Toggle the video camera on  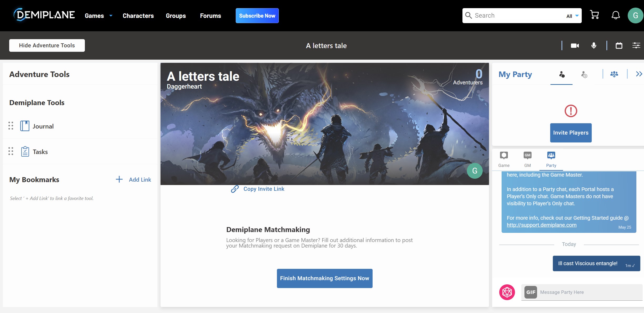(x=575, y=46)
